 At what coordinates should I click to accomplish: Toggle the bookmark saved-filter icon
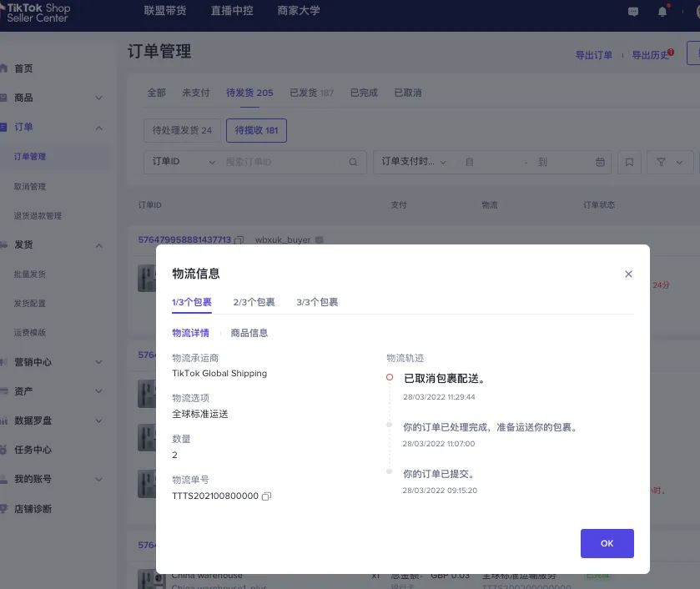[628, 162]
